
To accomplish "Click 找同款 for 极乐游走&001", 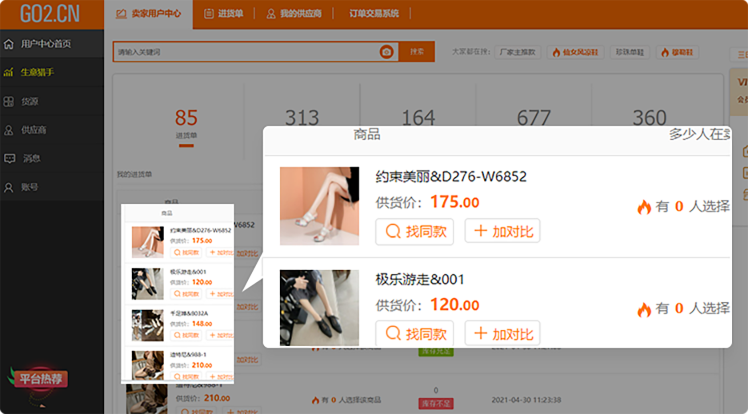I will (x=414, y=333).
